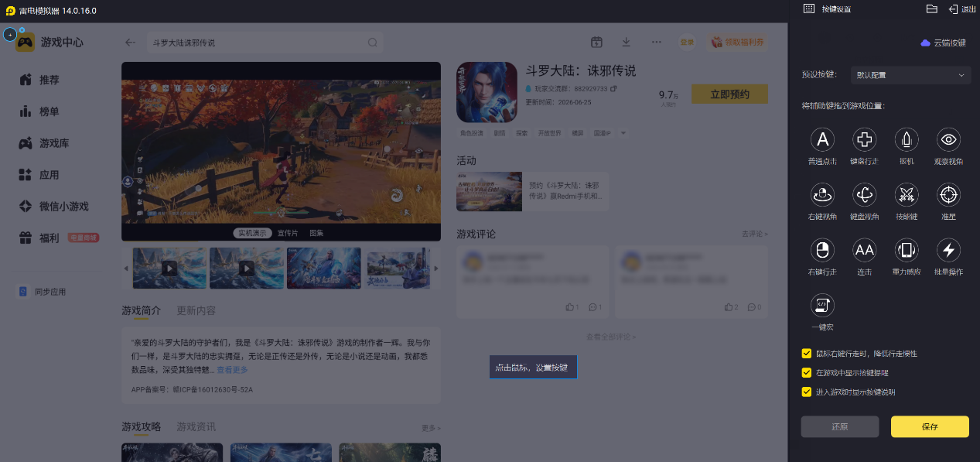Click 领取福利券 coupon button
980x462 pixels.
[739, 42]
